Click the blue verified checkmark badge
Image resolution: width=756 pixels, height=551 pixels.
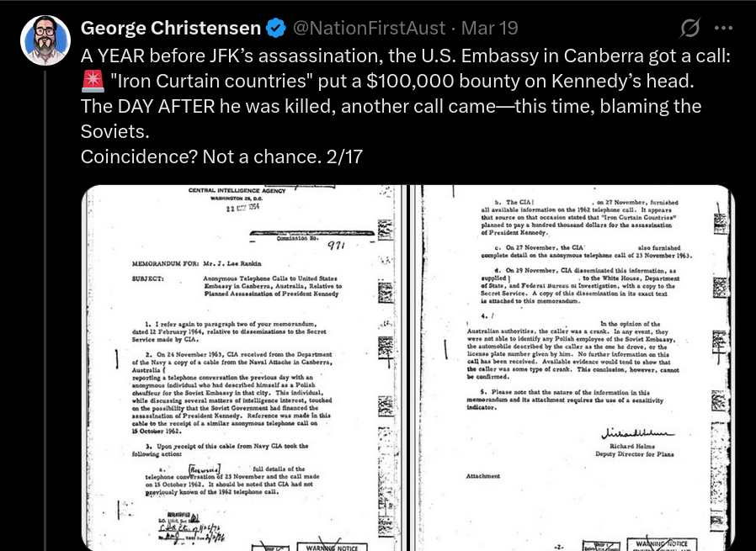tap(276, 28)
